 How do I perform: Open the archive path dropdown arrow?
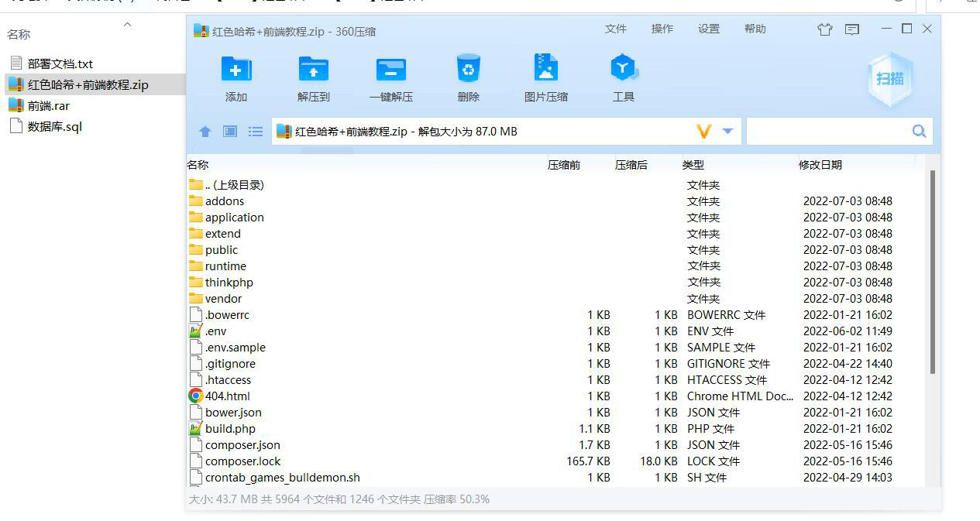point(728,132)
